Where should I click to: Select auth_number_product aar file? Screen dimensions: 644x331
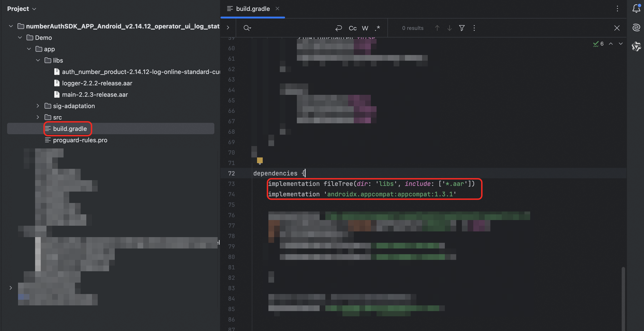137,72
